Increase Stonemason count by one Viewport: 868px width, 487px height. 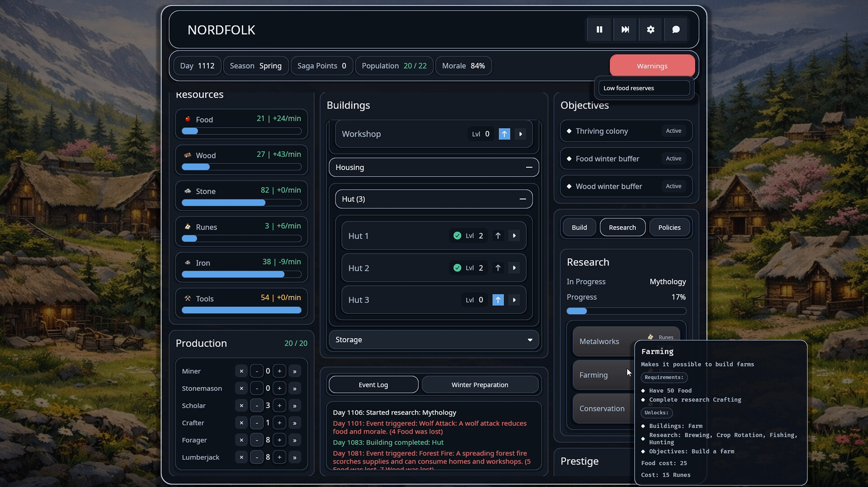click(x=279, y=388)
